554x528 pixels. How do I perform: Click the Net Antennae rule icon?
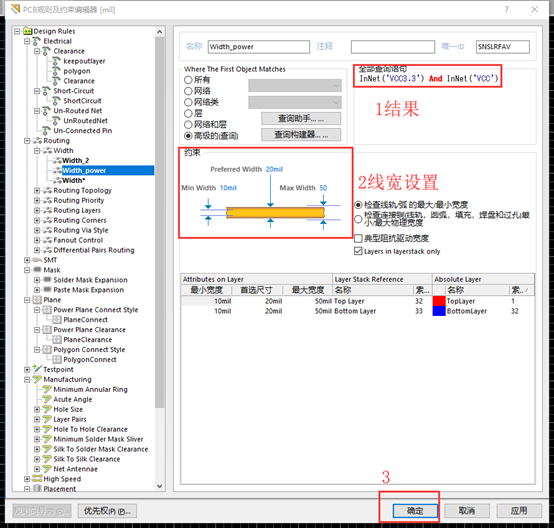click(47, 469)
